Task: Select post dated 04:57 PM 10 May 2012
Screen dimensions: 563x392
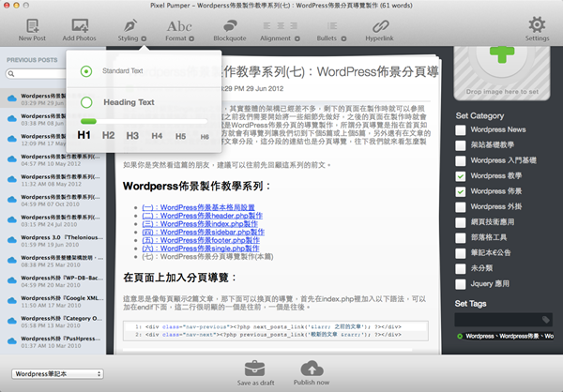Action: [53, 159]
